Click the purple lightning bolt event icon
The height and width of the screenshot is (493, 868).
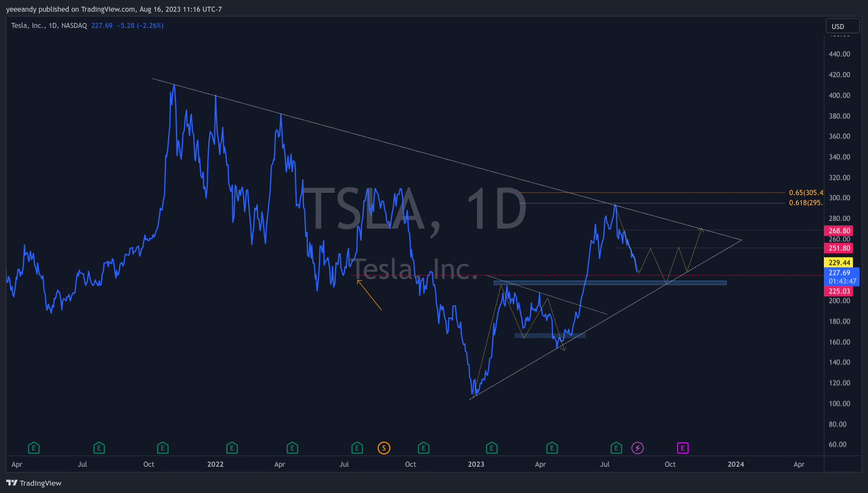[x=637, y=448]
